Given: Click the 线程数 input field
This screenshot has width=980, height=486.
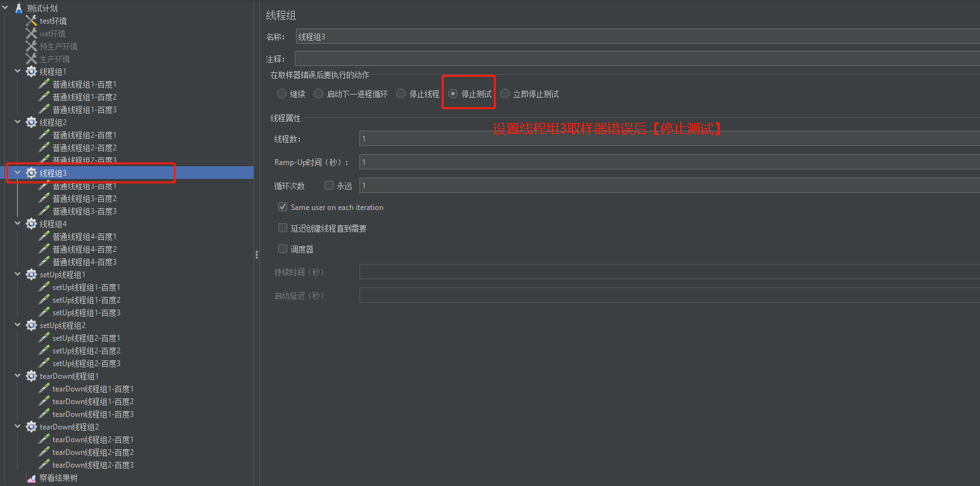Looking at the screenshot, I should coord(669,139).
